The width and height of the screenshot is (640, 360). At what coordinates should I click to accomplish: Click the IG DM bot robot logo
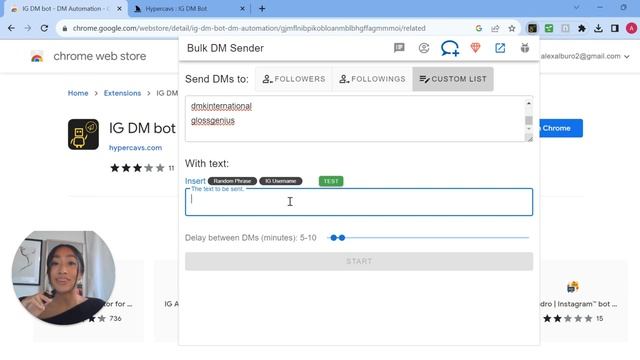point(83,134)
